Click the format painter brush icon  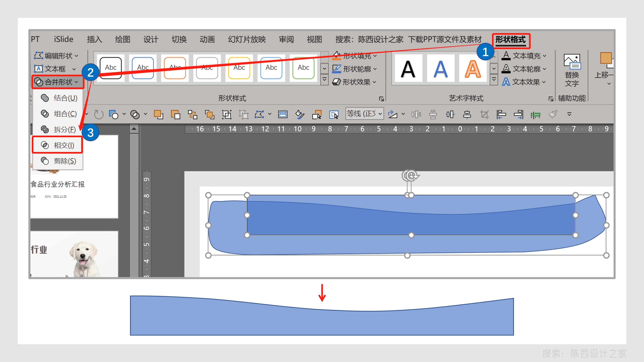click(x=553, y=114)
